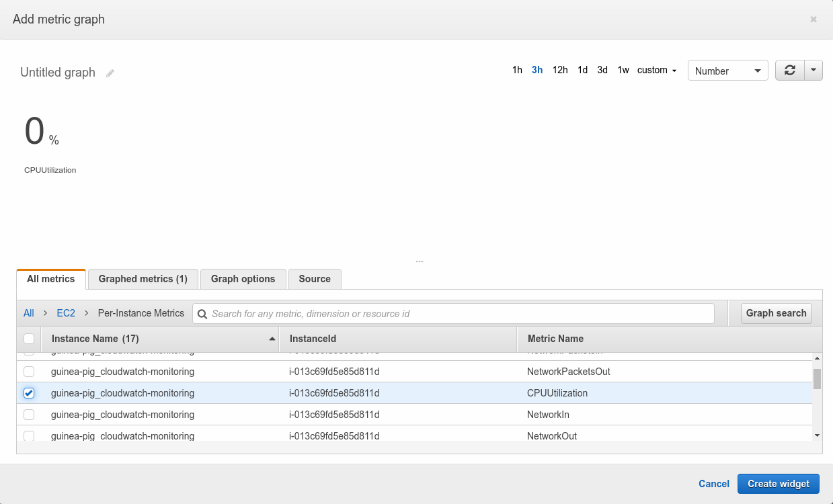Click the Graph search button

coord(777,313)
